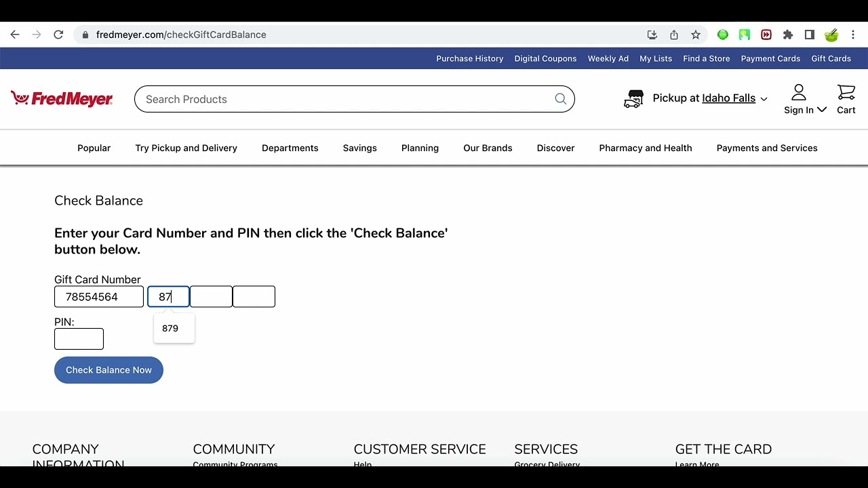Viewport: 868px width, 488px height.
Task: Open Weekly Ad link
Action: click(608, 58)
